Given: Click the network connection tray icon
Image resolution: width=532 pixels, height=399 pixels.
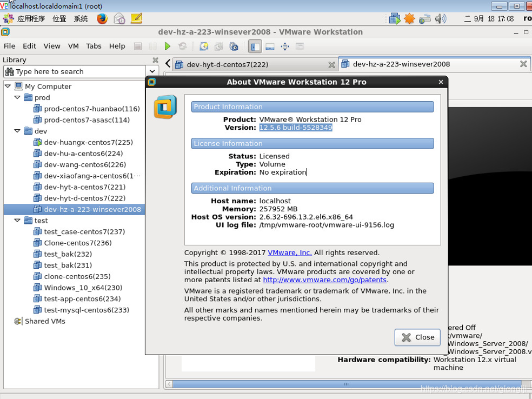Looking at the screenshot, I should pos(425,19).
